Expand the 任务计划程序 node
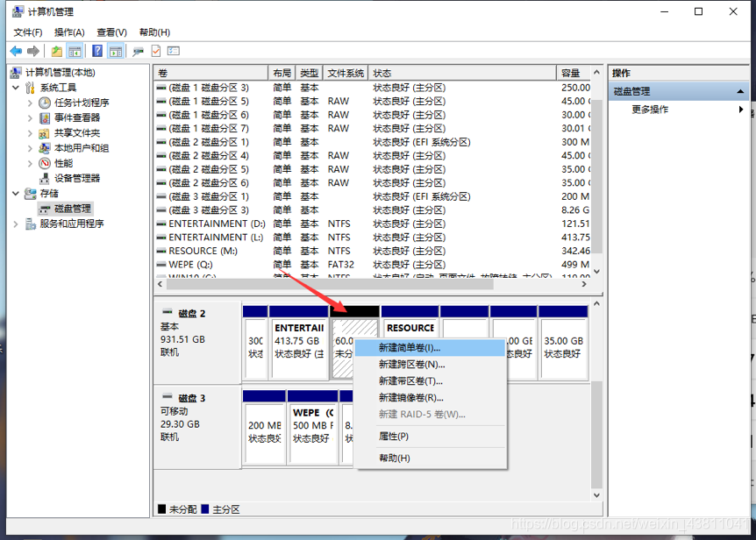756x540 pixels. (30, 103)
